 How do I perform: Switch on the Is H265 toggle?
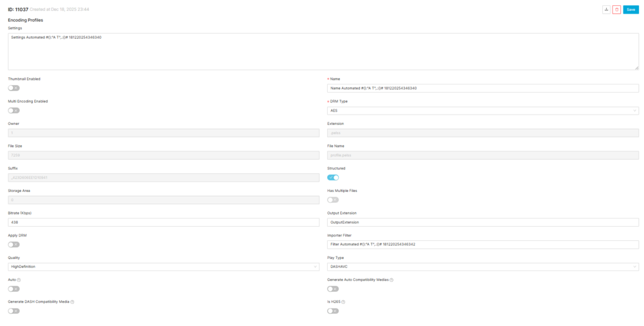333,311
